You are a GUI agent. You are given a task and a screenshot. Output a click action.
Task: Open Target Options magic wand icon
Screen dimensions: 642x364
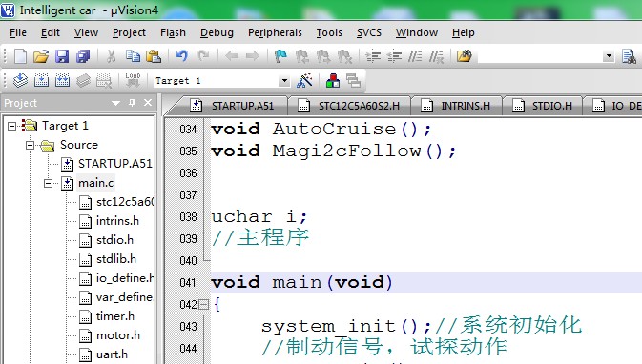pyautogui.click(x=304, y=81)
